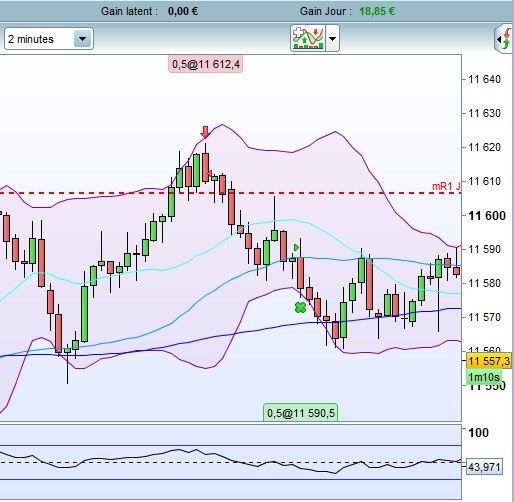514x502 pixels.
Task: Click the indicators chart icon button
Action: 308,38
